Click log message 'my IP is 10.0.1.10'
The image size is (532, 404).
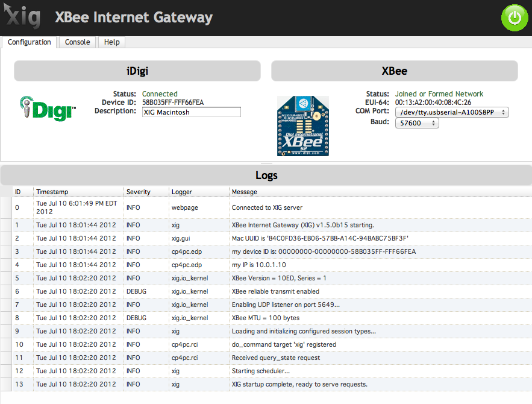click(259, 265)
